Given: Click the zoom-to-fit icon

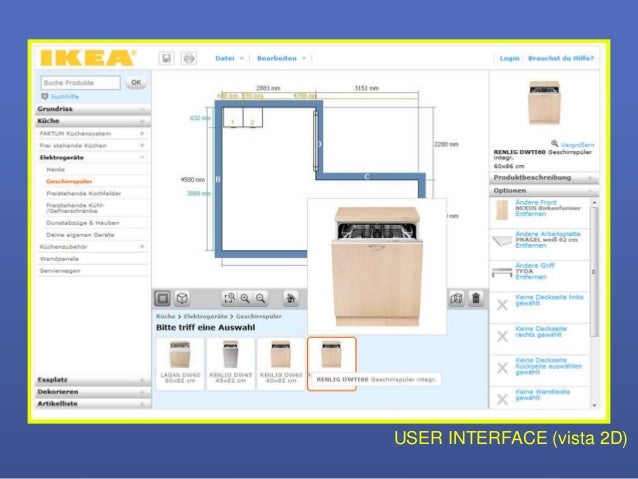Looking at the screenshot, I should pos(229,298).
